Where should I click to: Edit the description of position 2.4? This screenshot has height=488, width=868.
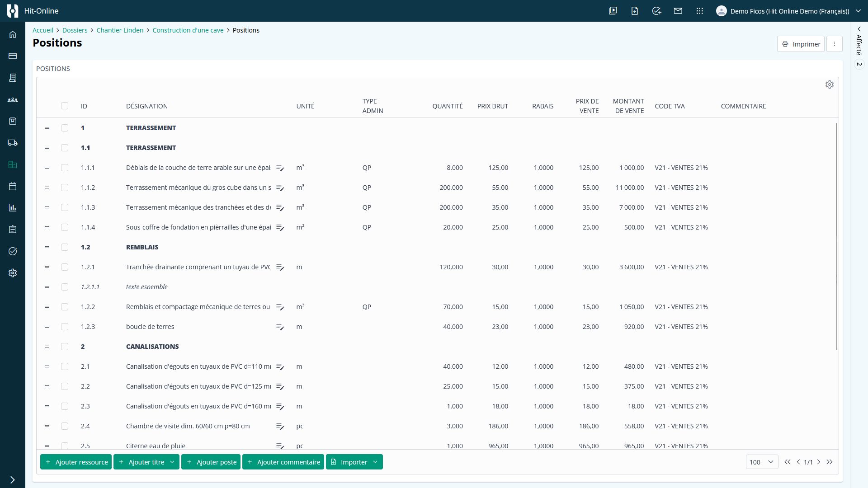pyautogui.click(x=280, y=427)
